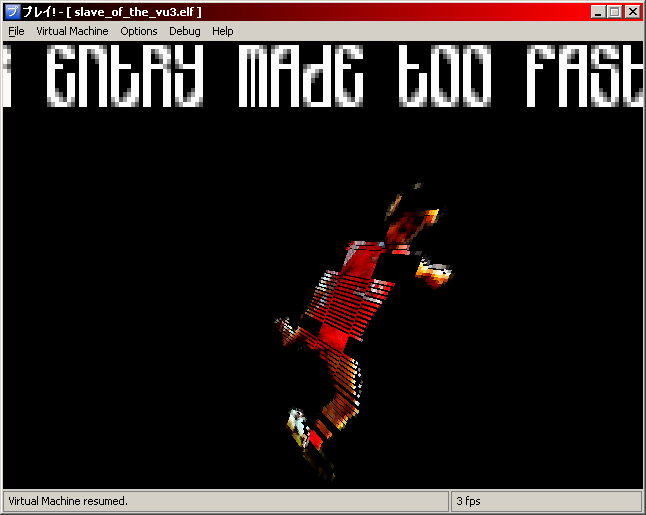Click the red torso of rendered character
This screenshot has height=515, width=646.
pyautogui.click(x=345, y=290)
